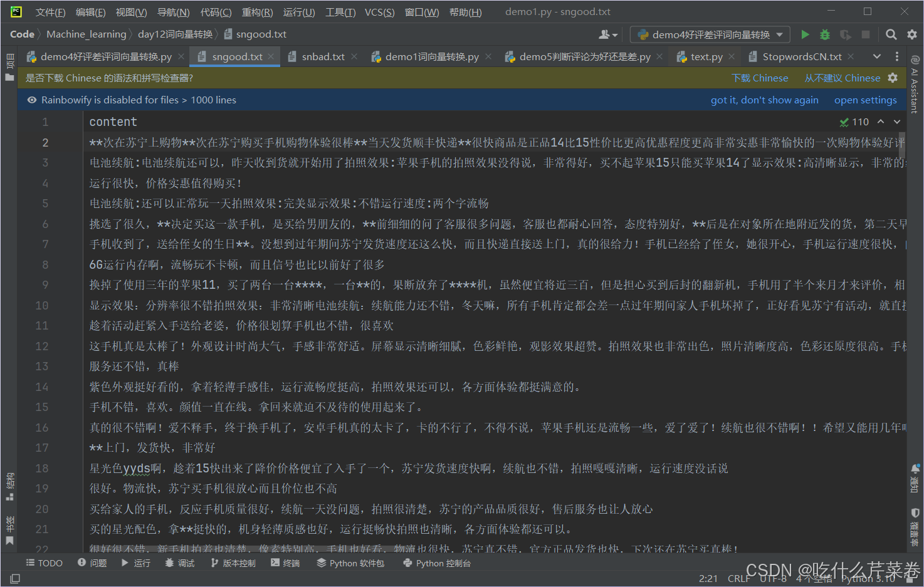
Task: Toggle tool window bars icon in status corner
Action: point(15,579)
